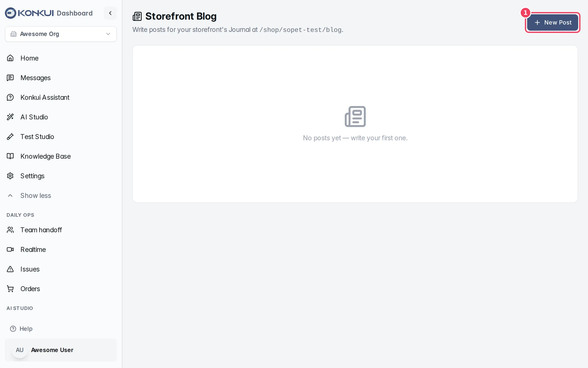Viewport: 588px width, 368px height.
Task: Click the 'No posts yet' message
Action: pyautogui.click(x=355, y=138)
